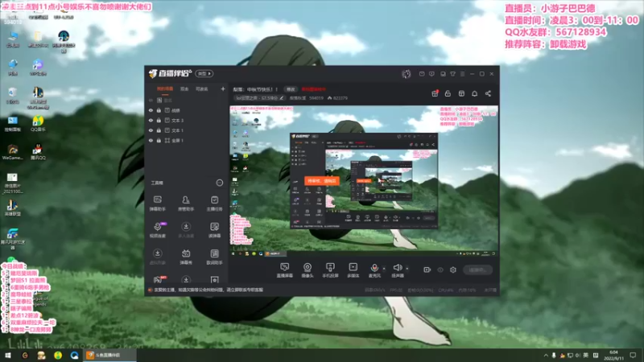Click the funnel-shaped icon in the title bar
Viewport: 644px width, 362px height.
click(452, 74)
